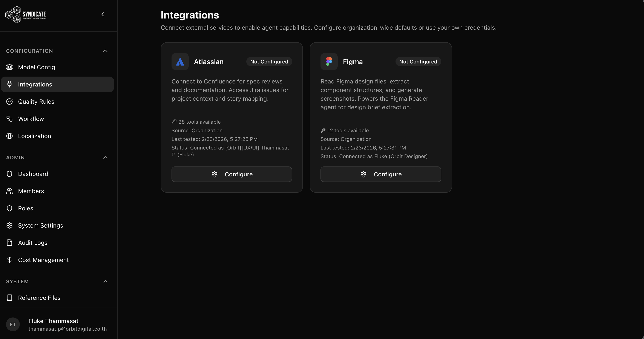This screenshot has width=644, height=339.
Task: Configure the Figma integration
Action: coord(380,174)
